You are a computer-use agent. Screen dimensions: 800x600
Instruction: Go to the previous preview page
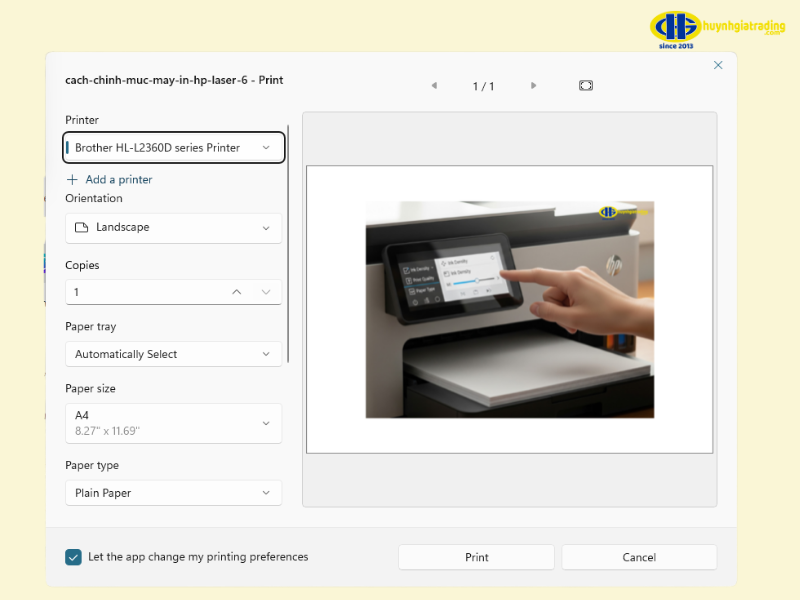click(x=434, y=86)
